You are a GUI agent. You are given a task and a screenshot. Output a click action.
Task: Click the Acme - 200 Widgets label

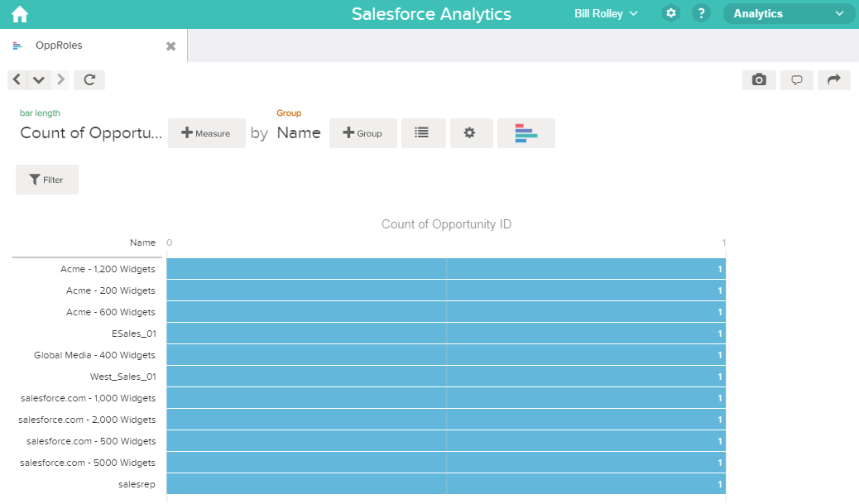point(111,290)
